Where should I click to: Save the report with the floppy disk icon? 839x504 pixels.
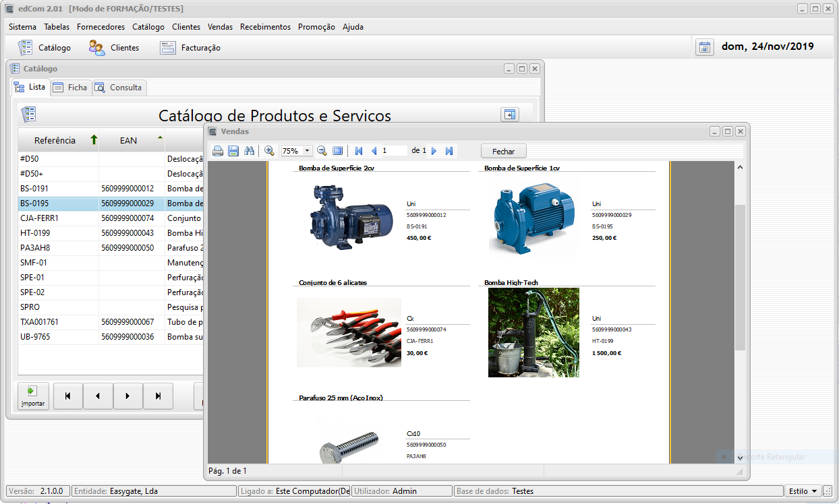pos(233,151)
